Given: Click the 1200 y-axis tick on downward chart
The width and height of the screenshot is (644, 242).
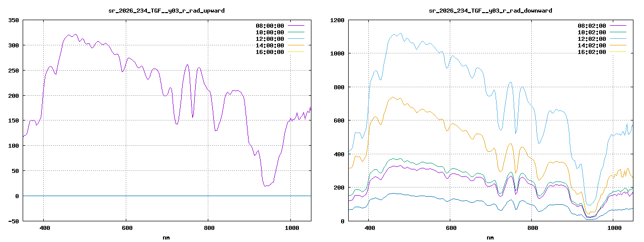Looking at the screenshot, I should pyautogui.click(x=337, y=20).
